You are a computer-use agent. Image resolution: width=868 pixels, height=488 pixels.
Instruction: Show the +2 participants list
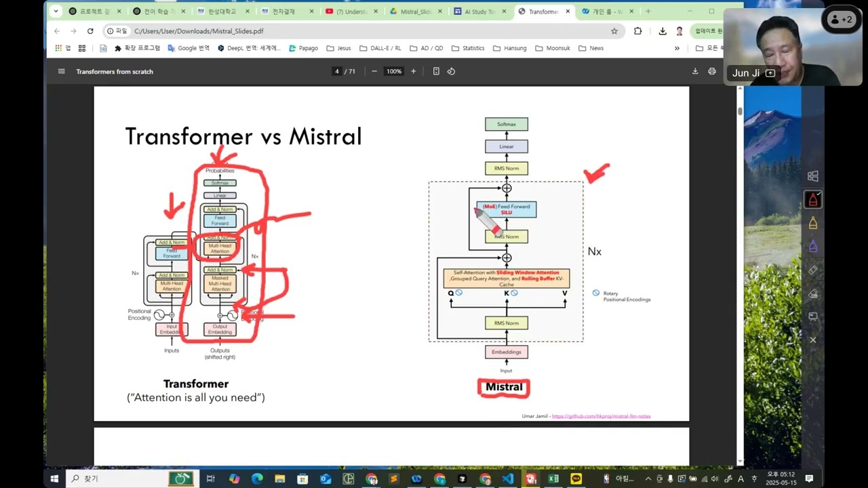point(842,20)
